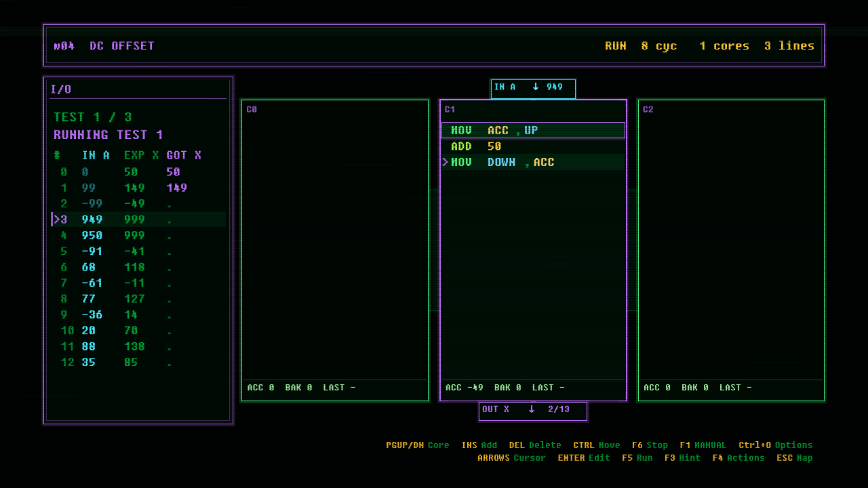Open Ctrl+O Options

[776, 445]
